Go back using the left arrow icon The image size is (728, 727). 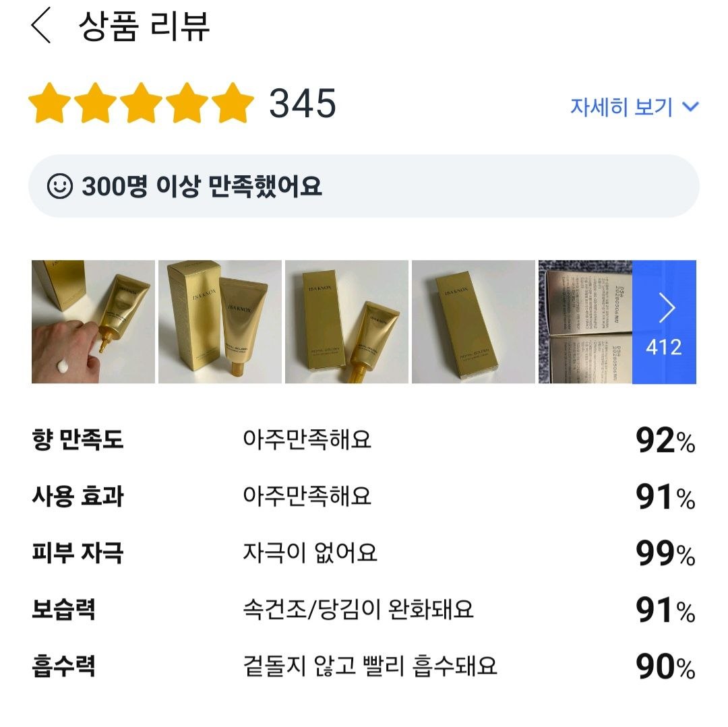41,26
